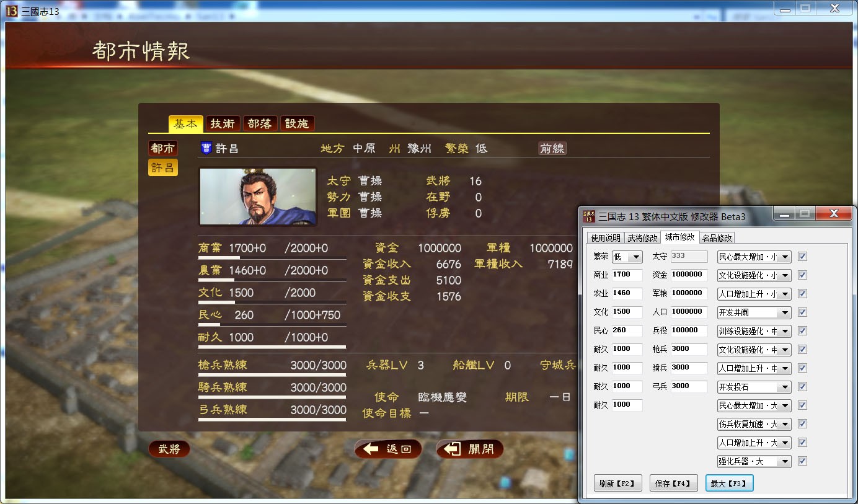Select the 都市 side tab
858x504 pixels.
pos(163,148)
